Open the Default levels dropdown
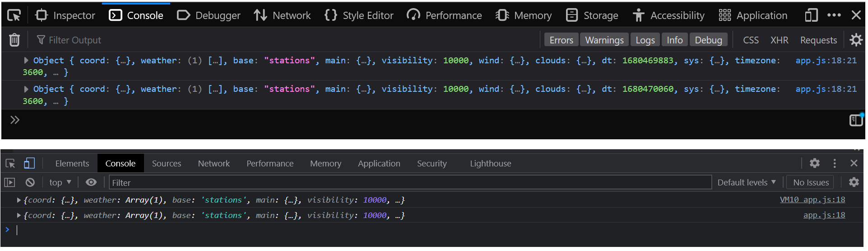This screenshot has width=868, height=251. click(747, 182)
